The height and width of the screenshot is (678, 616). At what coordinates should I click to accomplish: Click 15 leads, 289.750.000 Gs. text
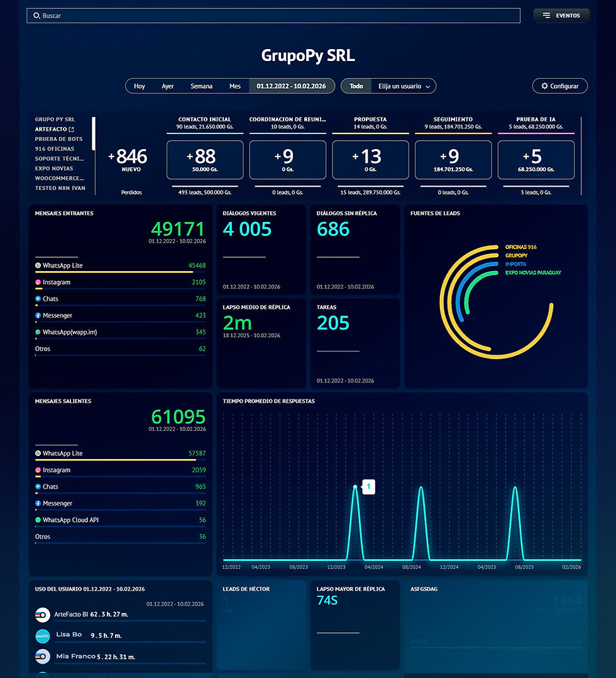point(370,192)
